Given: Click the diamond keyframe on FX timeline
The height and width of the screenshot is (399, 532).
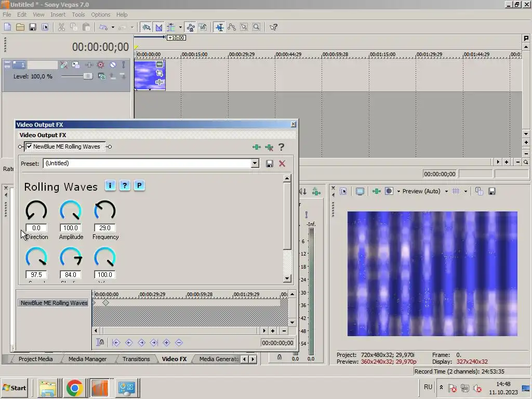Looking at the screenshot, I should 106,303.
